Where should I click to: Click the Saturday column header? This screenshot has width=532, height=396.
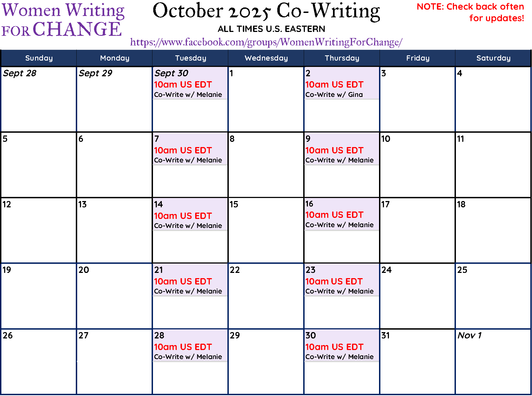click(x=493, y=58)
